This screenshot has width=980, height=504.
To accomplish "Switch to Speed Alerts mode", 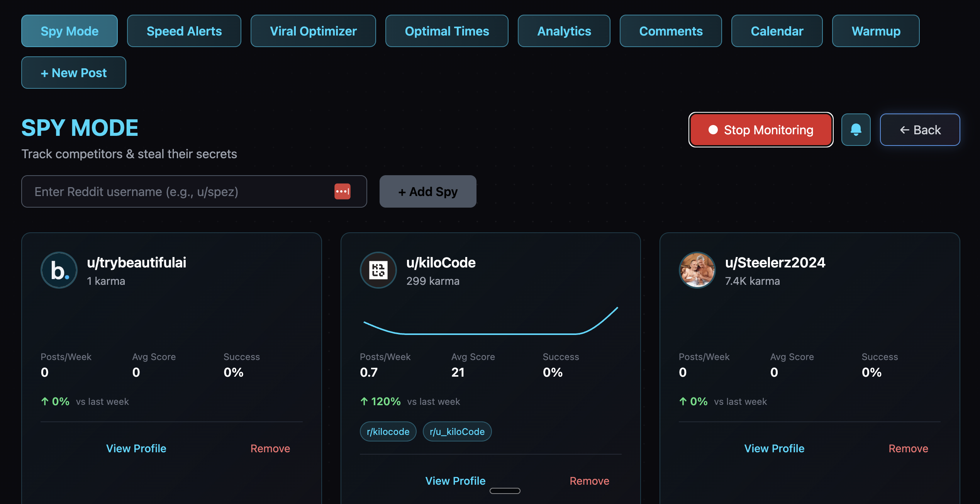I will pos(184,31).
